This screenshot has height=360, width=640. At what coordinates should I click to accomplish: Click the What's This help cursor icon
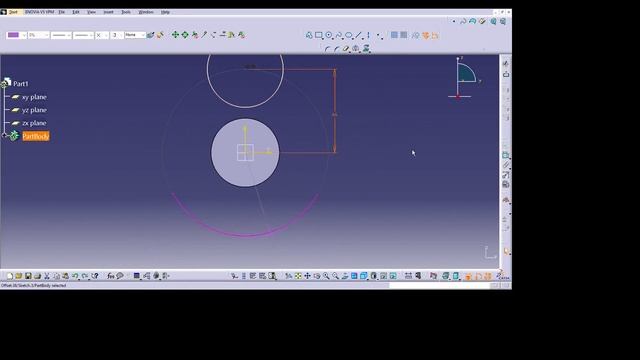(x=95, y=276)
